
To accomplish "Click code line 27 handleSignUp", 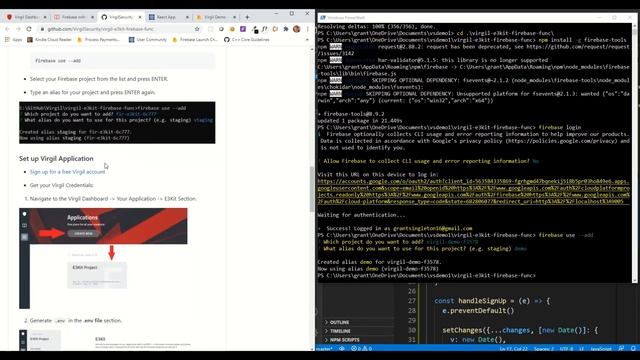I will coord(492,301).
